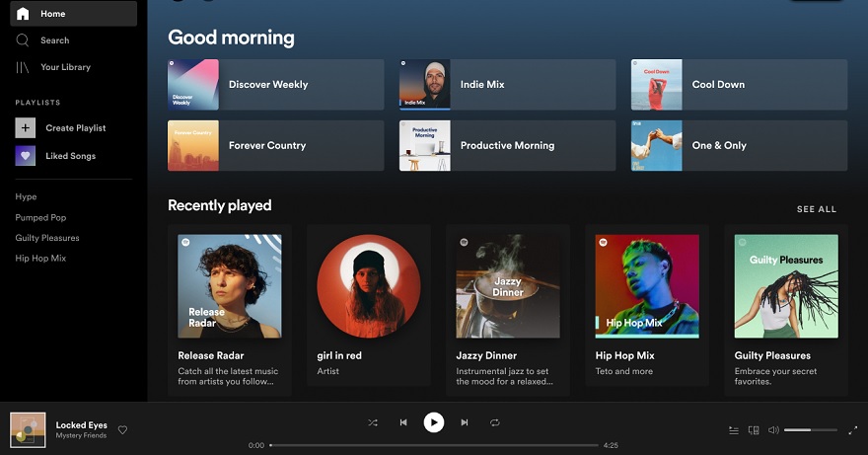The width and height of the screenshot is (868, 455).
Task: Click SEE ALL for Recently played
Action: click(817, 209)
